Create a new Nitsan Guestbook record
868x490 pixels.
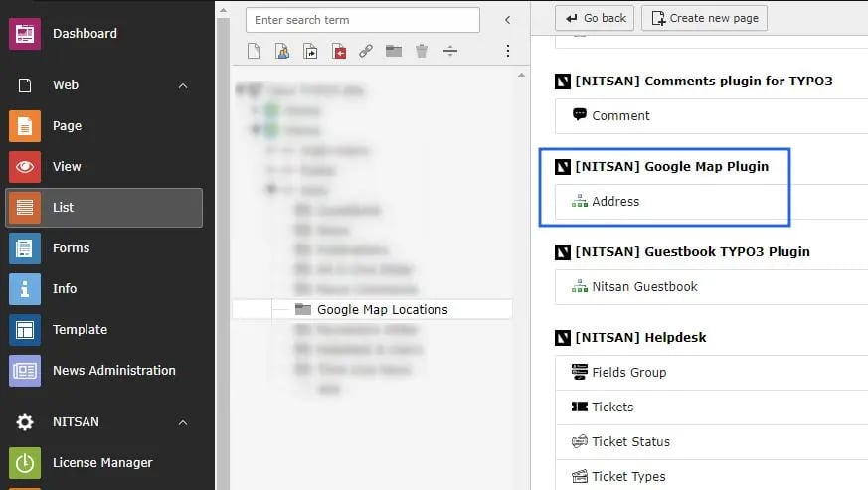point(644,287)
